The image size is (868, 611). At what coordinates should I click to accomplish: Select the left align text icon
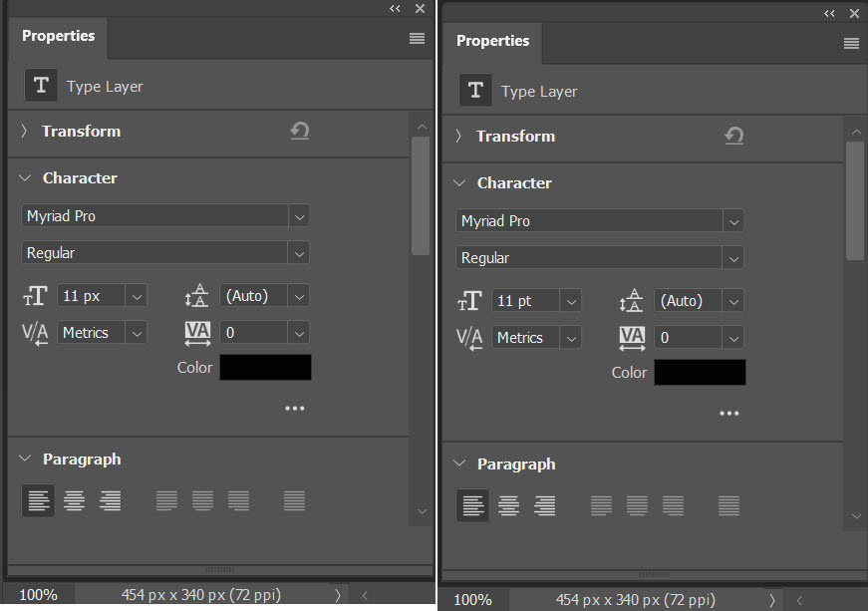38,500
